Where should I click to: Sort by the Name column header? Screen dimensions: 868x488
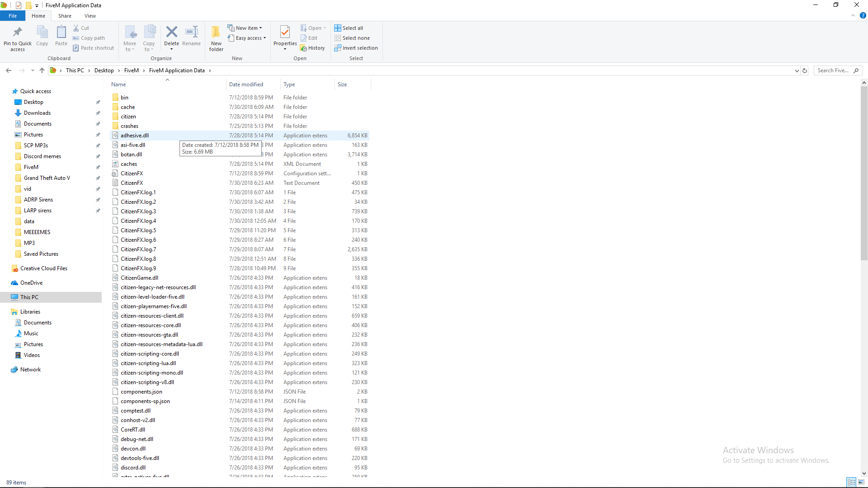(167, 84)
